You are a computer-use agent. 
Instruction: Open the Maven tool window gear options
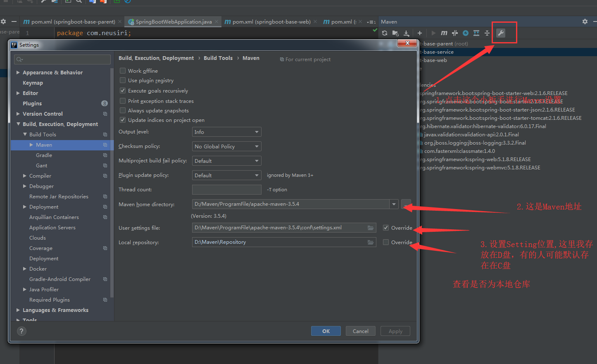tap(585, 21)
